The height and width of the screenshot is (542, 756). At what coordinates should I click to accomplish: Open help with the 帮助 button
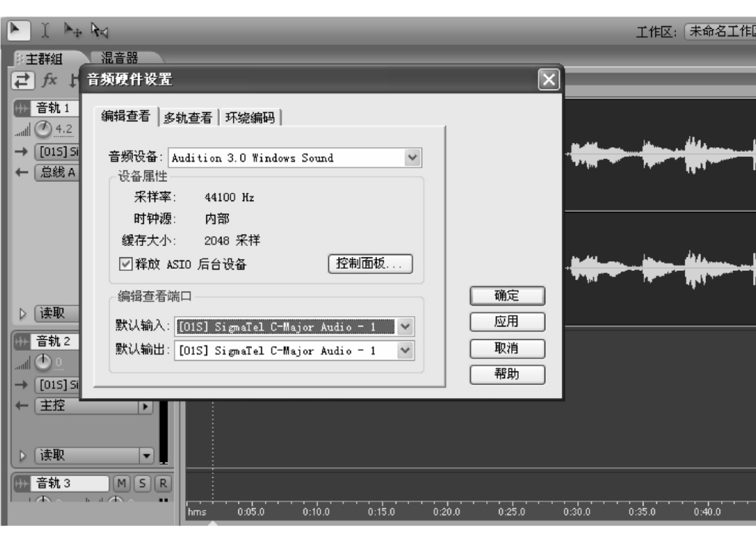point(507,374)
